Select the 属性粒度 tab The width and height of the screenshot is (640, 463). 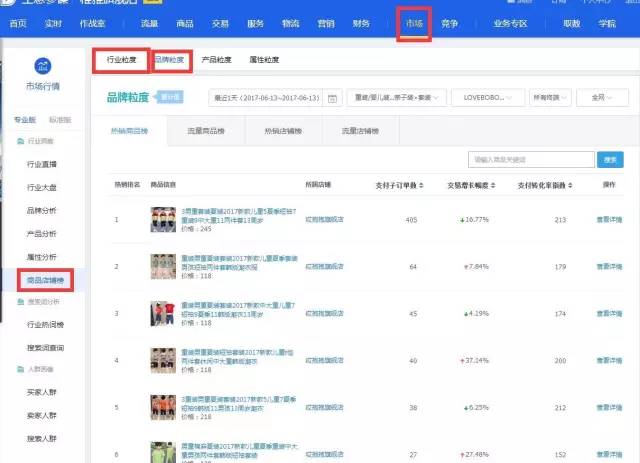coord(264,60)
